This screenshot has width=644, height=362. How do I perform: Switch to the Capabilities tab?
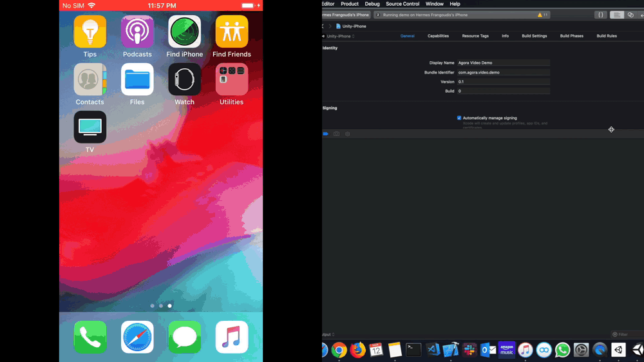click(x=438, y=36)
